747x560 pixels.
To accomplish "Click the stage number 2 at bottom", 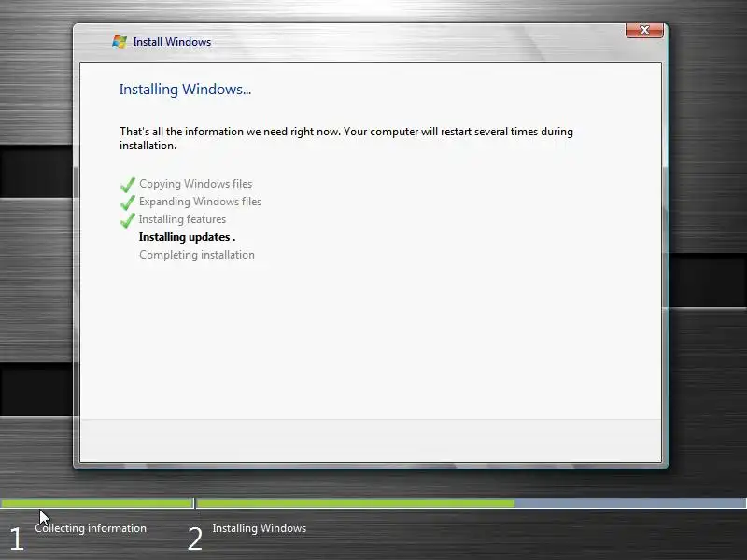I will pyautogui.click(x=195, y=539).
